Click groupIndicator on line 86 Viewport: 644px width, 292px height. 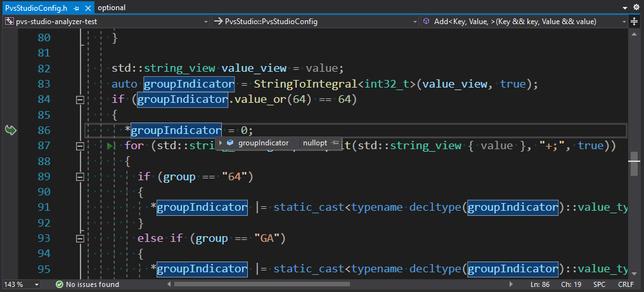click(176, 130)
